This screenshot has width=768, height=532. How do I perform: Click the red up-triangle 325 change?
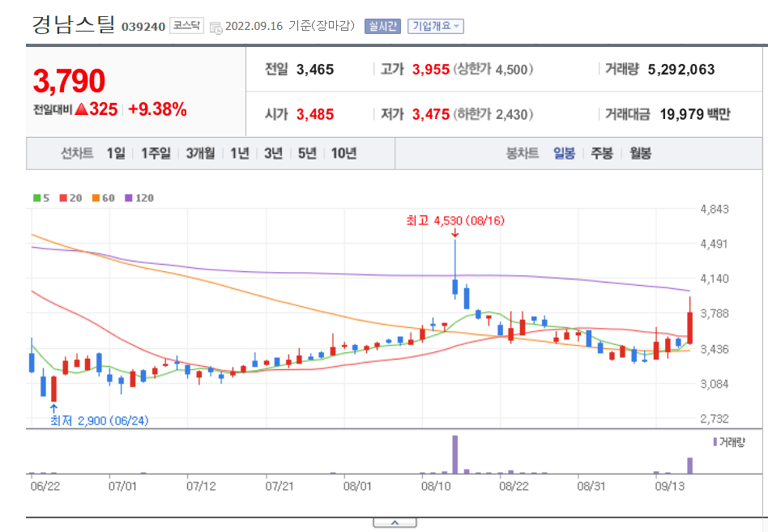tap(96, 109)
